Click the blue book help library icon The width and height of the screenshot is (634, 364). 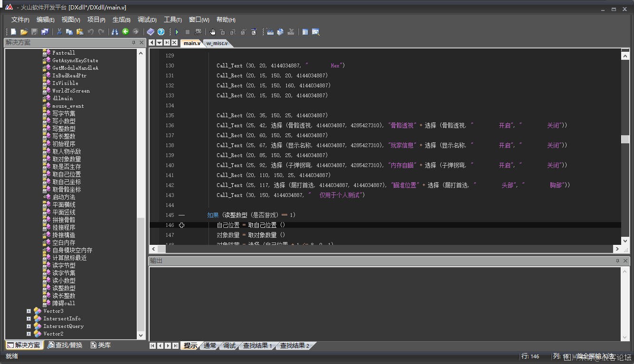[151, 32]
